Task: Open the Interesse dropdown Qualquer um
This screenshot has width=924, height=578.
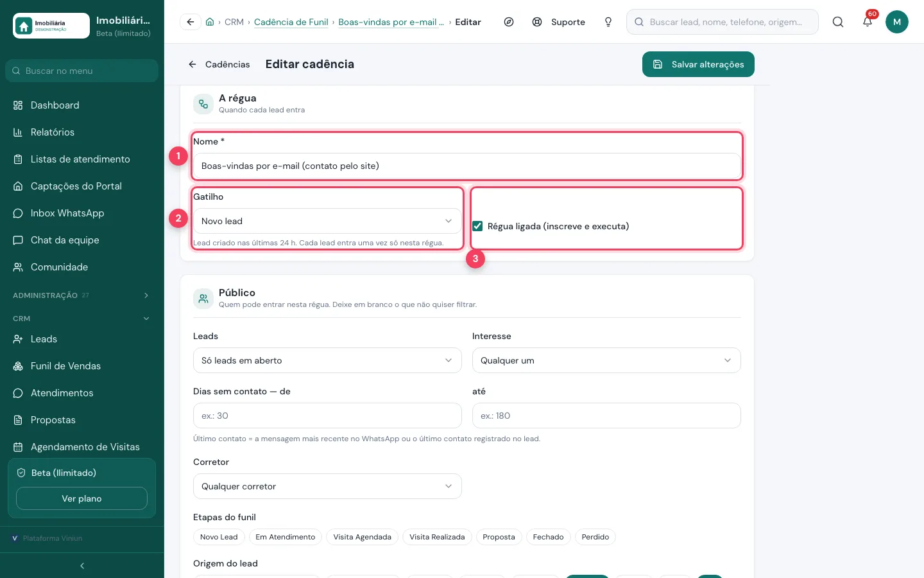Action: 606,360
